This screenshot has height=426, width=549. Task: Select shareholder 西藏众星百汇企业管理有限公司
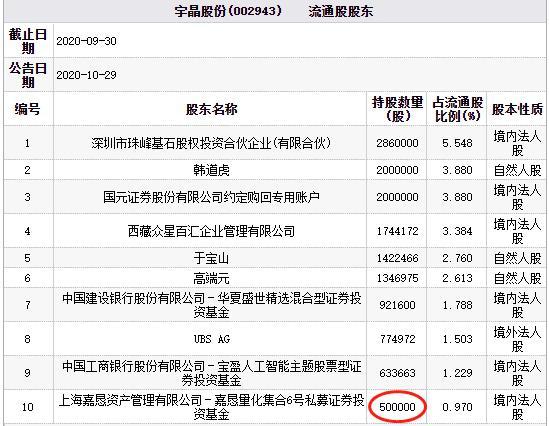click(211, 231)
